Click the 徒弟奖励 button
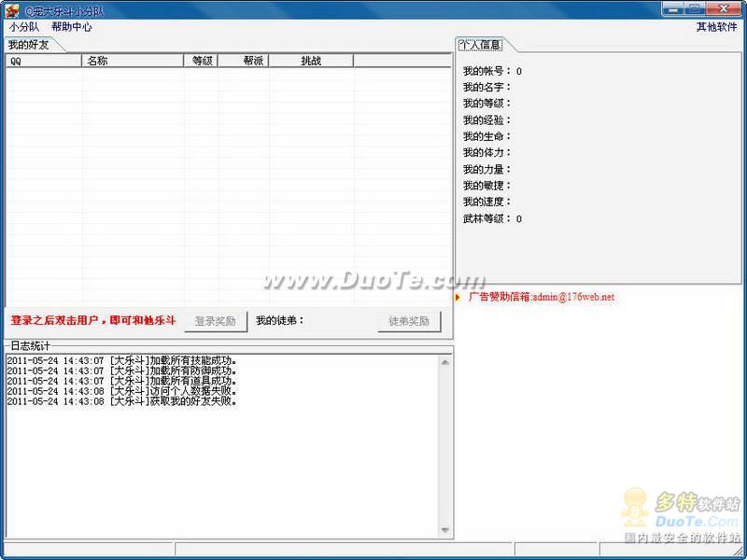 [x=409, y=321]
